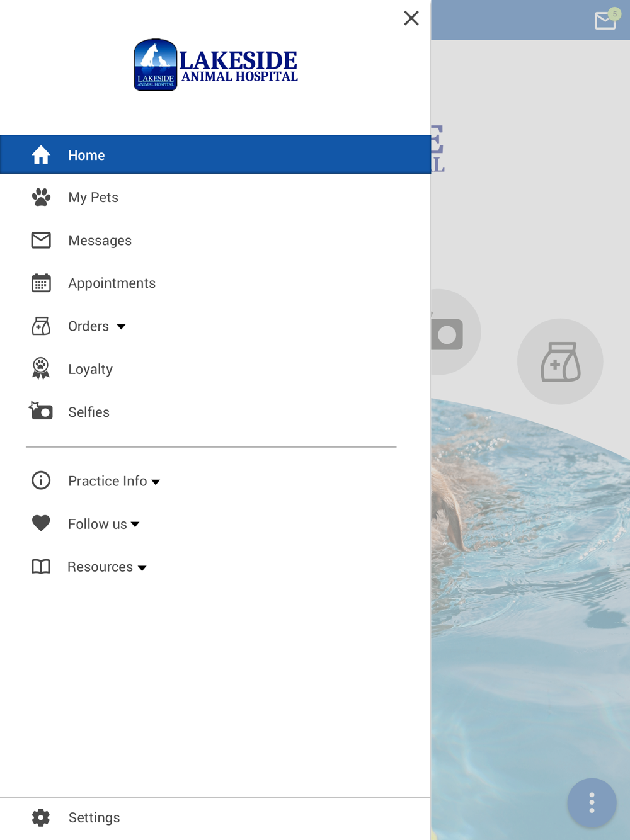630x840 pixels.
Task: Click the Appointments calendar icon
Action: pyautogui.click(x=41, y=283)
